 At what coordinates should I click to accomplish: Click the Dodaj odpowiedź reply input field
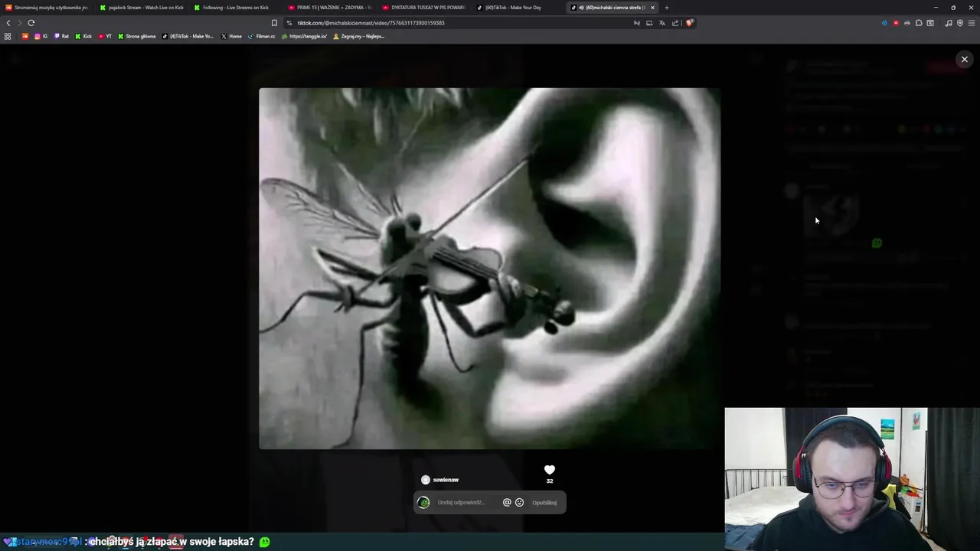tap(461, 503)
